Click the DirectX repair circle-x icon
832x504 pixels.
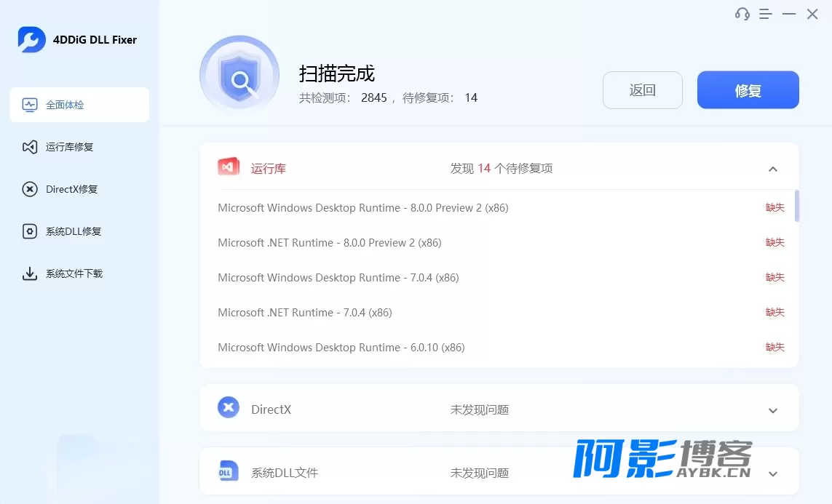click(x=30, y=189)
